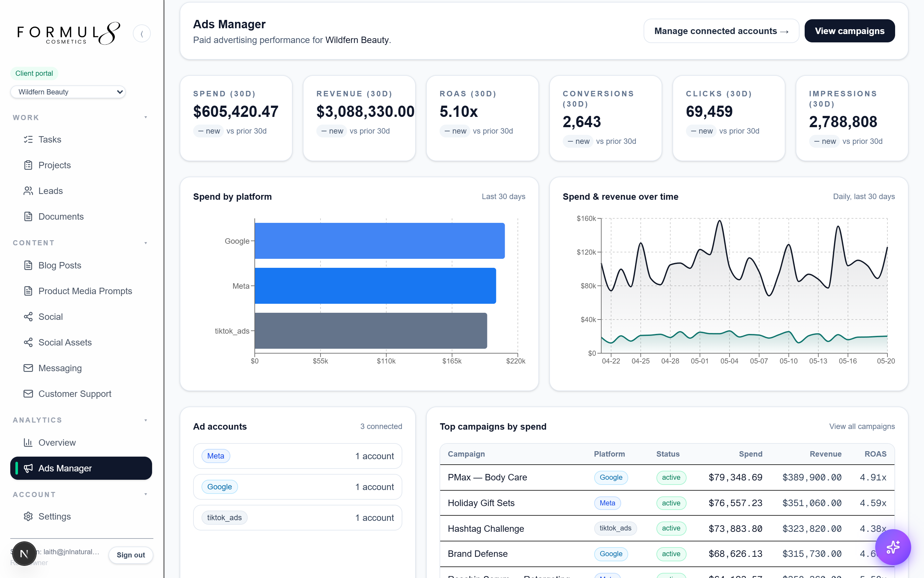Click the Projects clipboard icon

click(x=28, y=165)
